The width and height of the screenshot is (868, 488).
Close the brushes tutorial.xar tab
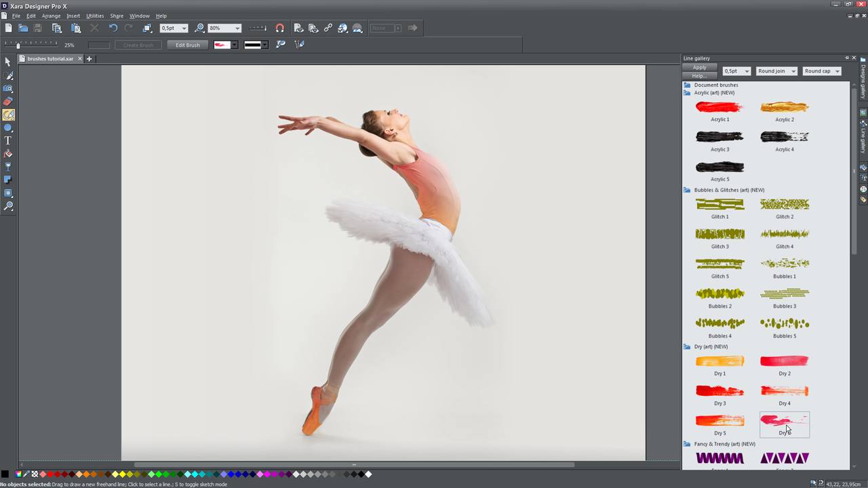pyautogui.click(x=79, y=59)
